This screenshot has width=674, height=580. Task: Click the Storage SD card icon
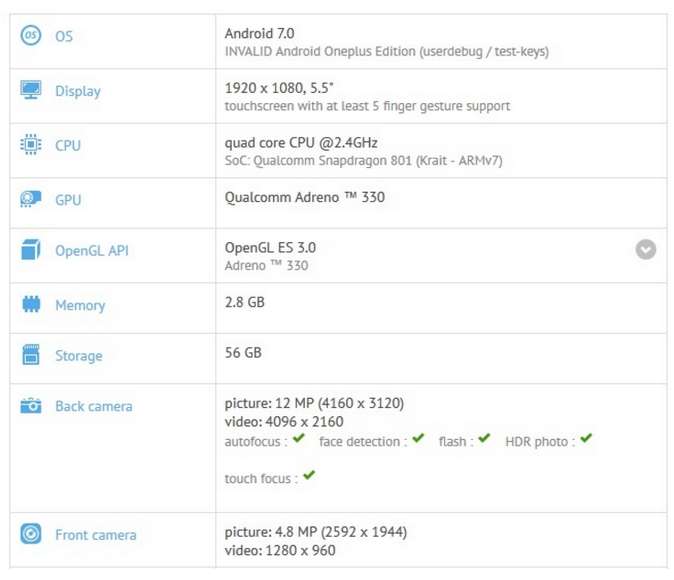pyautogui.click(x=31, y=355)
